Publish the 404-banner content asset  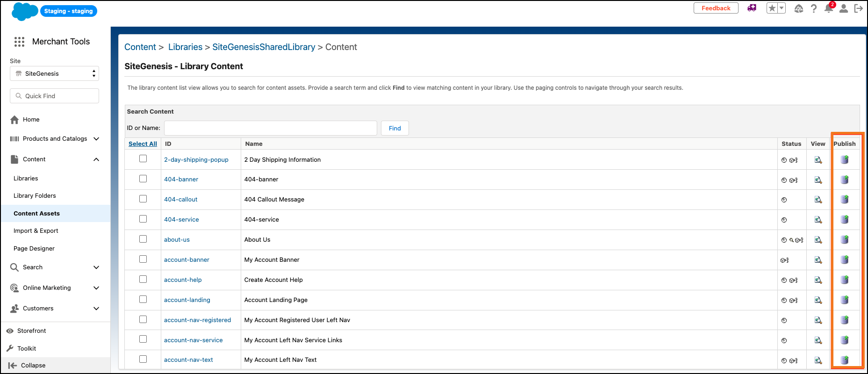click(x=845, y=180)
